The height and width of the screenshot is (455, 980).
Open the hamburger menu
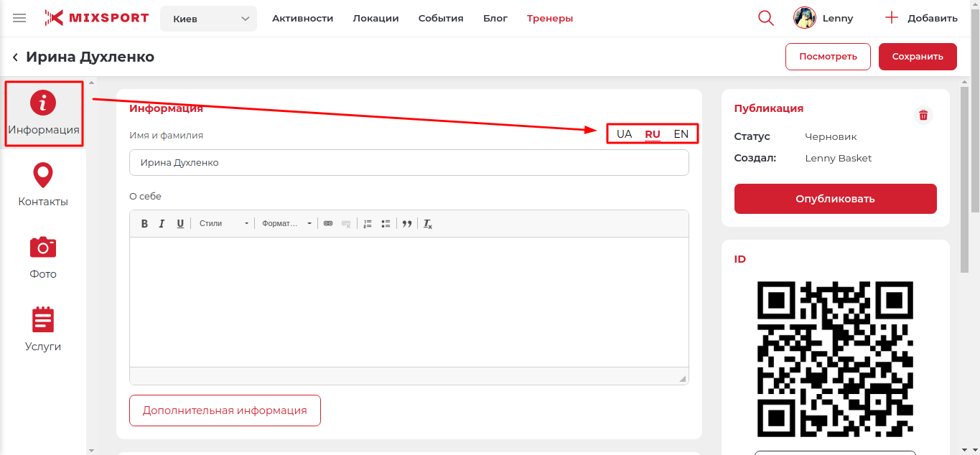[19, 18]
